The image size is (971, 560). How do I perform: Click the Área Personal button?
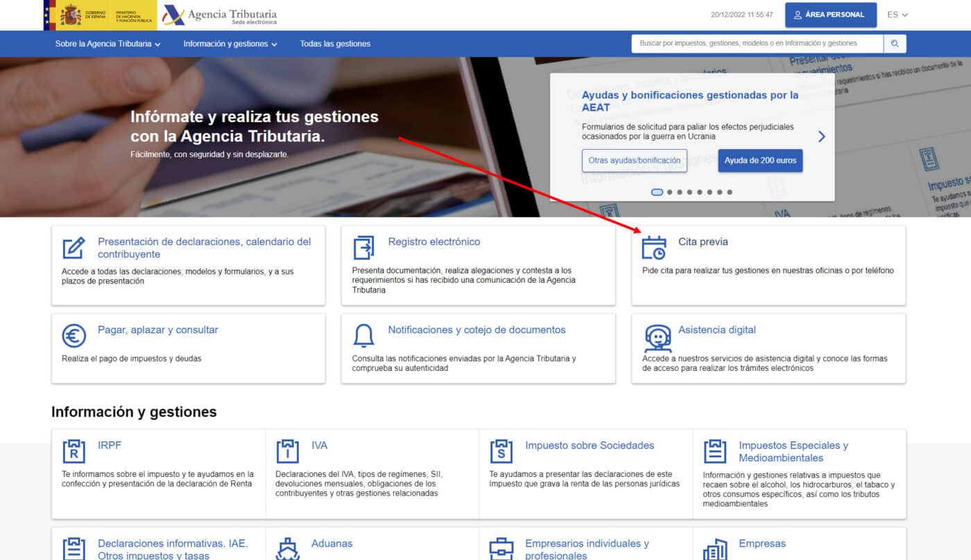tap(830, 15)
